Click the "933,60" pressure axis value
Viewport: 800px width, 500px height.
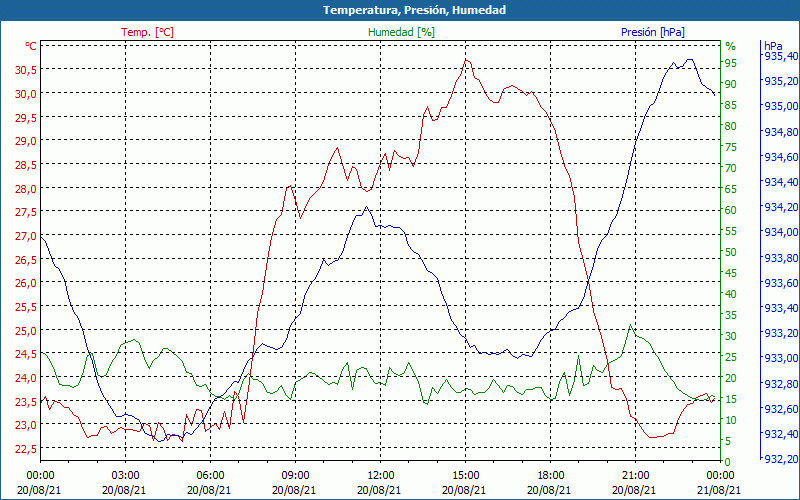pos(781,283)
